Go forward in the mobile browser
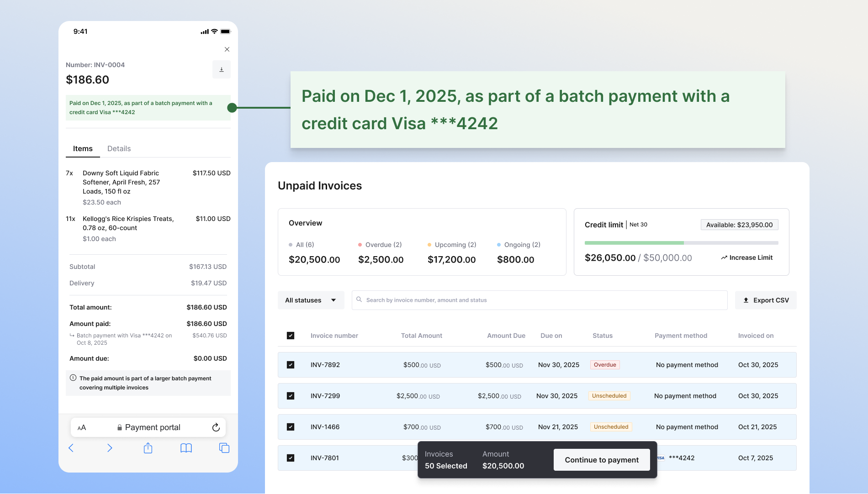The width and height of the screenshot is (868, 494). tap(110, 448)
